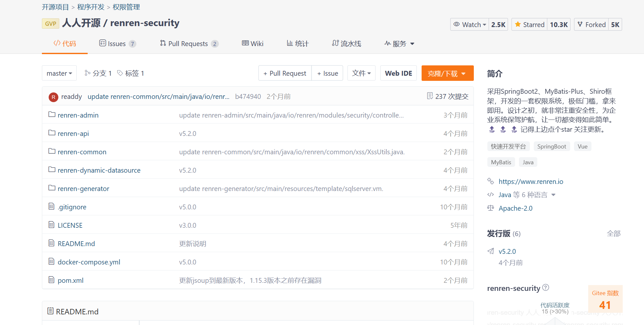This screenshot has width=644, height=325.
Task: Click the Gitee 指数 41 score badge
Action: [605, 299]
